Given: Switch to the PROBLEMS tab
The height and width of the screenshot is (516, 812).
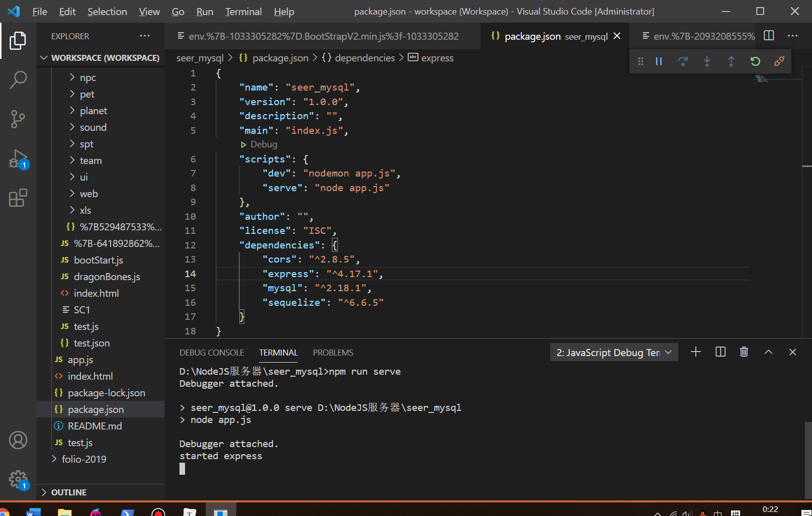Looking at the screenshot, I should pyautogui.click(x=333, y=353).
